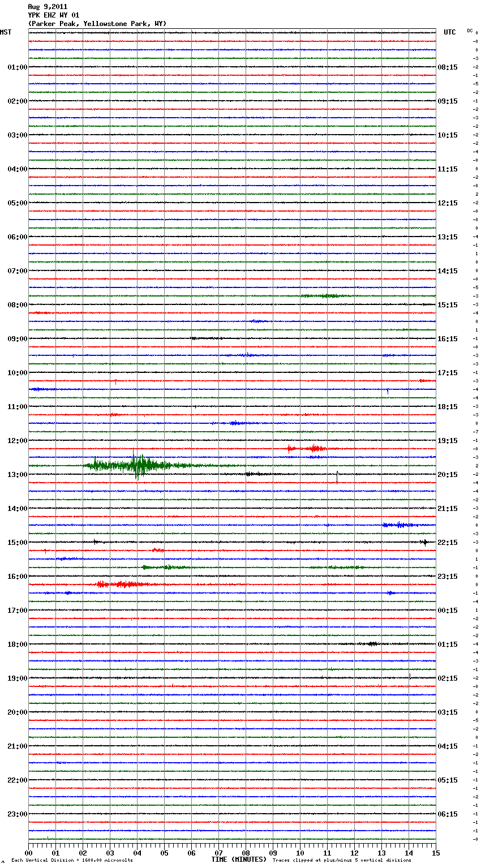Select the "22:00" MST hour label

18,780
